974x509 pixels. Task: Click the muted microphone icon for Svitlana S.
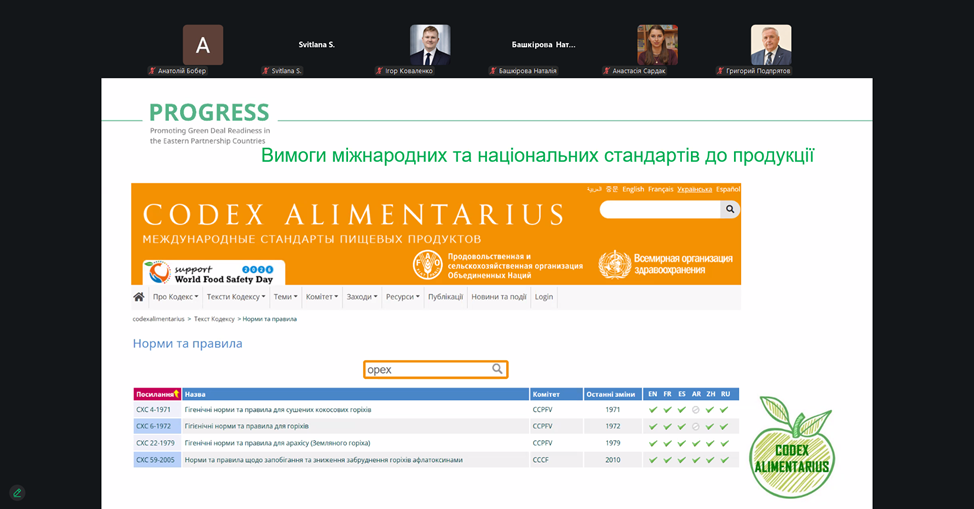(x=265, y=71)
